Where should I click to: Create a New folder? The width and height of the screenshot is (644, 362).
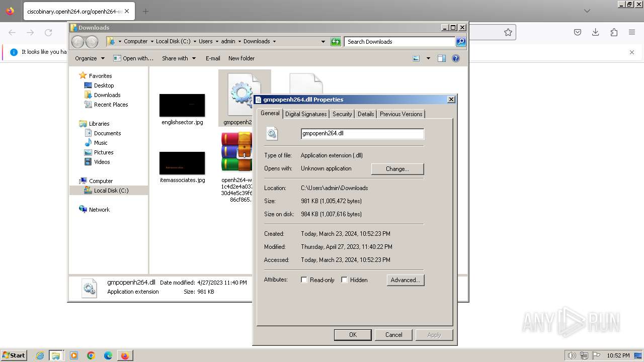[242, 58]
